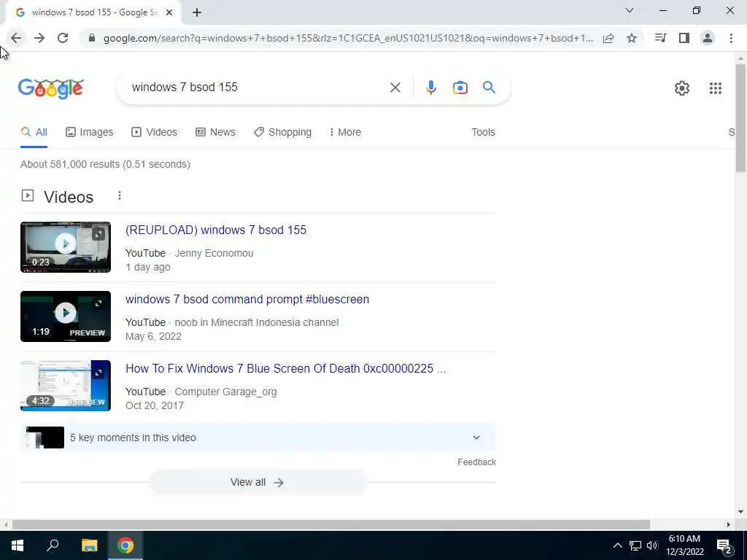The height and width of the screenshot is (560, 747).
Task: Submit search with magnifier icon
Action: pyautogui.click(x=489, y=87)
